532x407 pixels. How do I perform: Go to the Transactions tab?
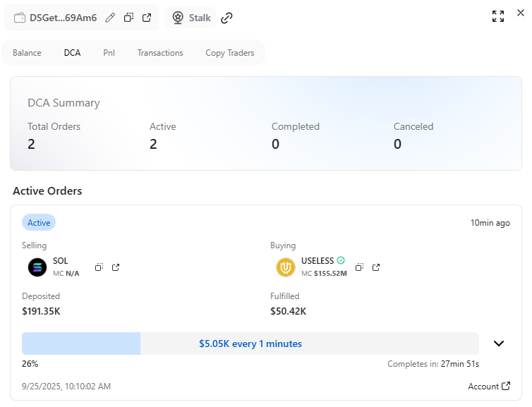pos(160,53)
